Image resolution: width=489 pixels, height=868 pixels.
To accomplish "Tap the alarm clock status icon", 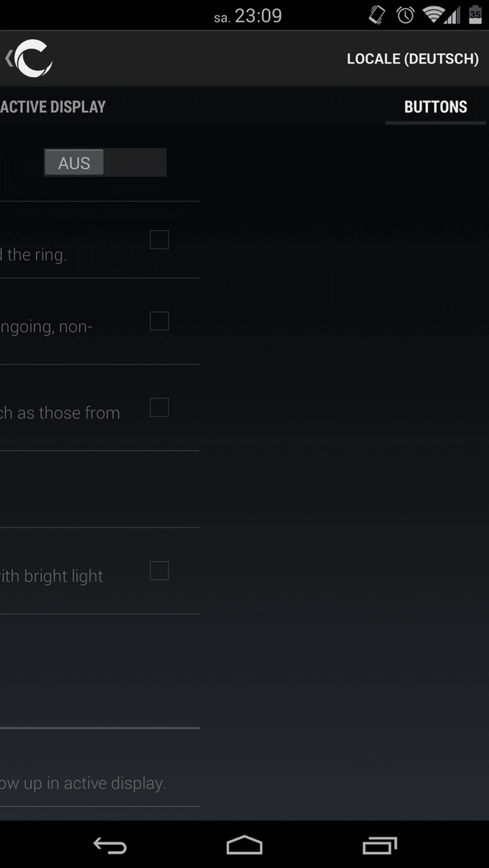I will coord(405,15).
